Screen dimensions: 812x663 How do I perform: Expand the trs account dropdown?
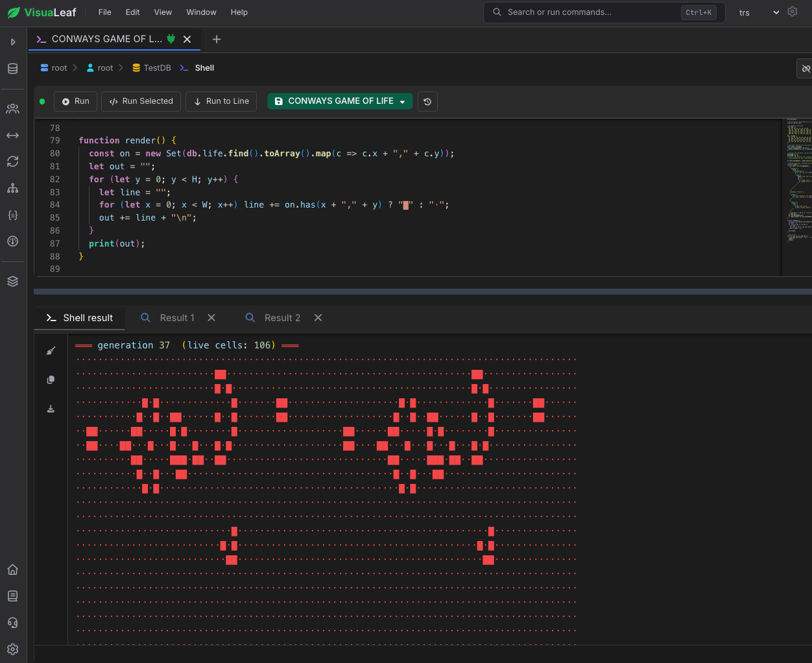759,12
